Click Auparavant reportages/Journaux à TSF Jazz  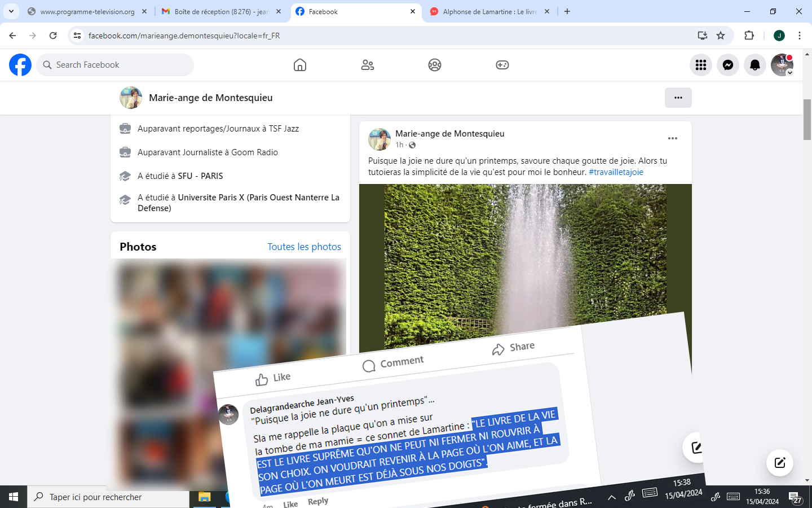218,129
